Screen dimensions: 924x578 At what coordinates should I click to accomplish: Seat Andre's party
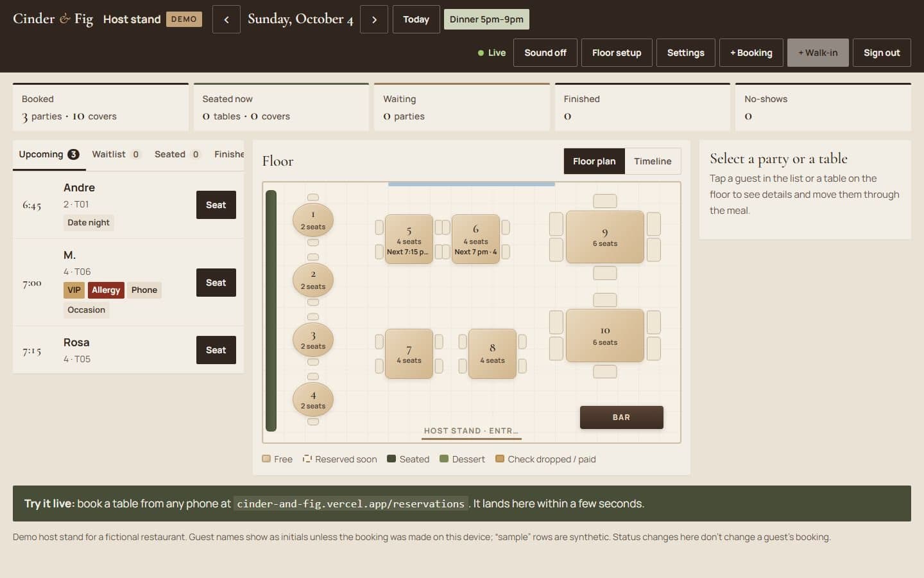click(216, 205)
